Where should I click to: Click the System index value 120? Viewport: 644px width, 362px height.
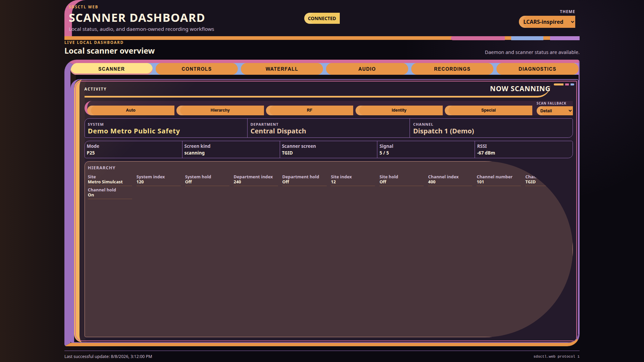tap(140, 182)
